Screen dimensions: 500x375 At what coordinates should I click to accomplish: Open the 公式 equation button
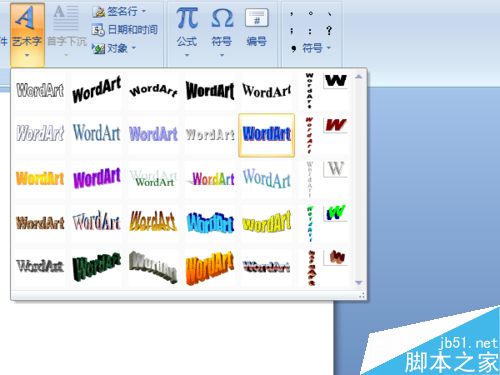[x=187, y=32]
